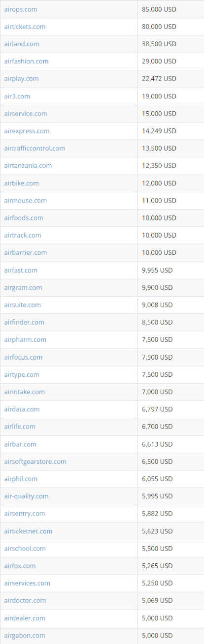Click airticketnet.com domain link

(x=28, y=531)
